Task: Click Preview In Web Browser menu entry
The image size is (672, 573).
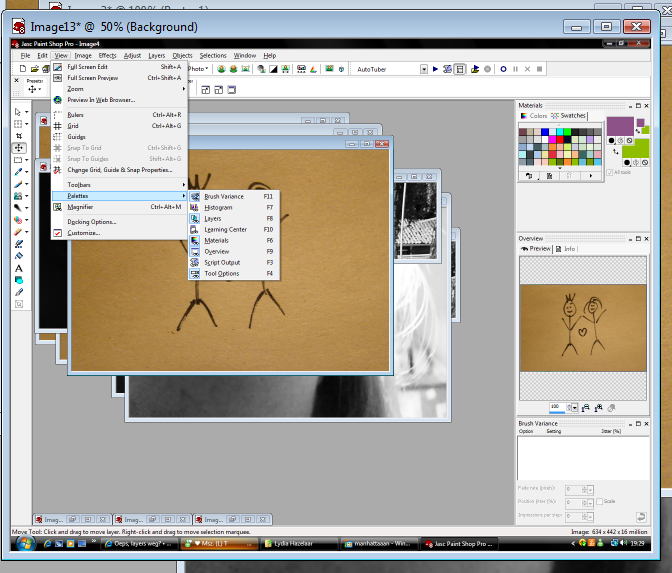Action: coord(101,100)
